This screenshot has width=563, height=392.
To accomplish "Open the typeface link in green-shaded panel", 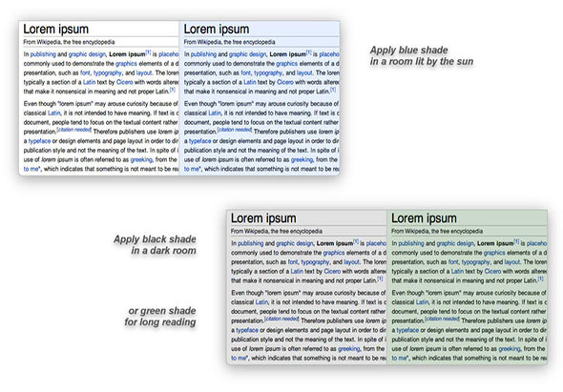I will pyautogui.click(x=407, y=330).
